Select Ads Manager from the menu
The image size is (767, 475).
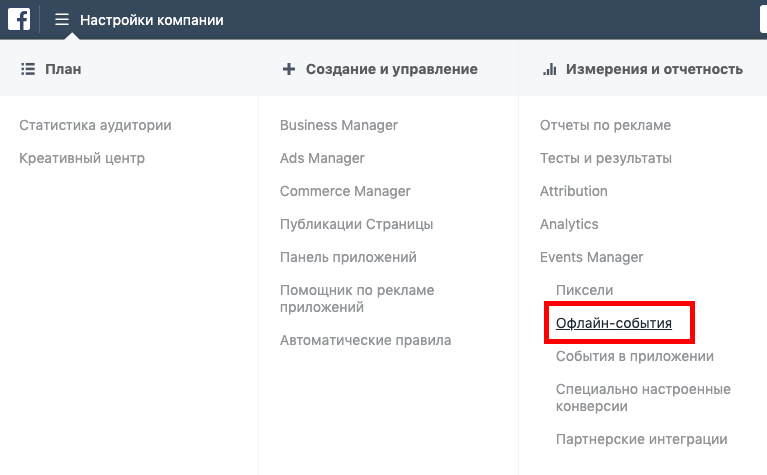pos(322,158)
